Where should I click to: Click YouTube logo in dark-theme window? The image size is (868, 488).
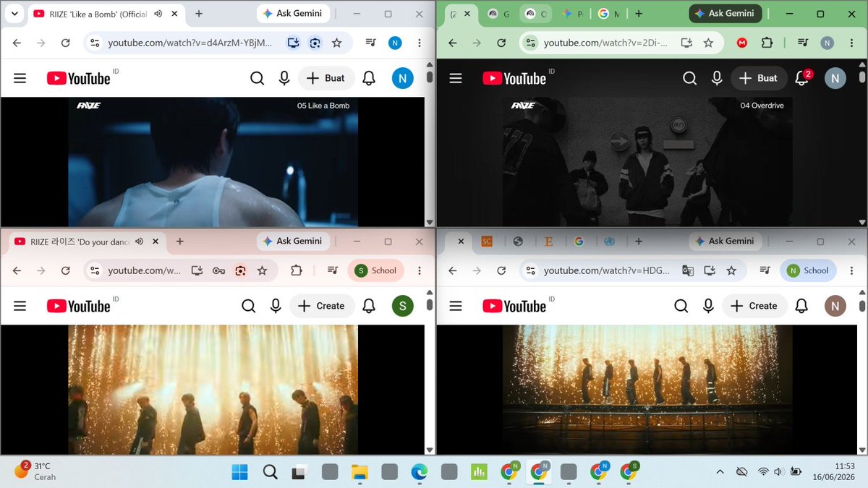[x=514, y=78]
